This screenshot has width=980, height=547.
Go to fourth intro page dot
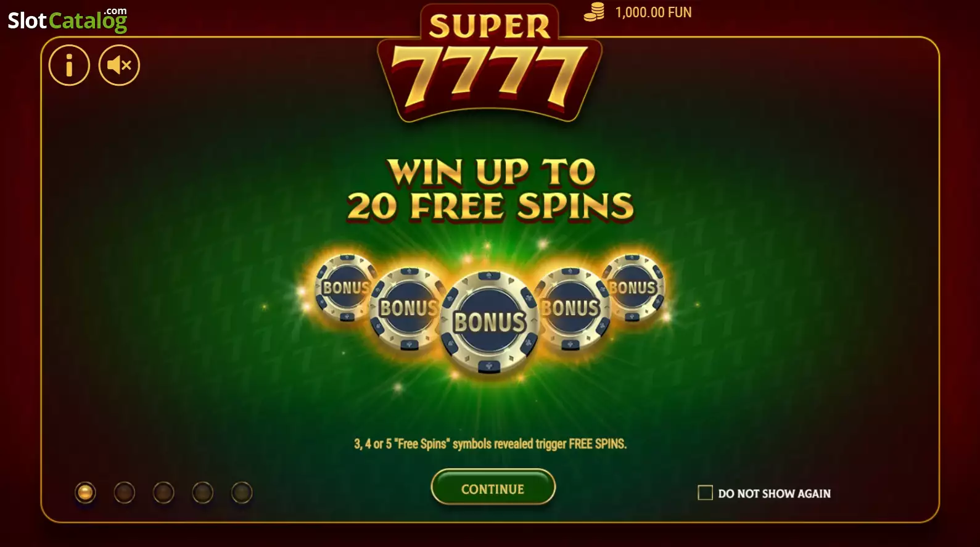202,492
